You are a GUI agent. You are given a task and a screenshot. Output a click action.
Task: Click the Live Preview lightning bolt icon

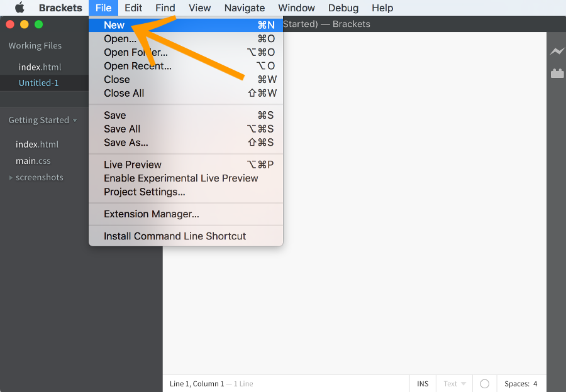click(557, 52)
